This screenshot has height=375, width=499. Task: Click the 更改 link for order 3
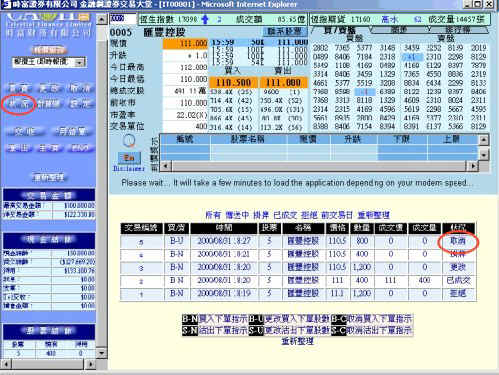(458, 267)
